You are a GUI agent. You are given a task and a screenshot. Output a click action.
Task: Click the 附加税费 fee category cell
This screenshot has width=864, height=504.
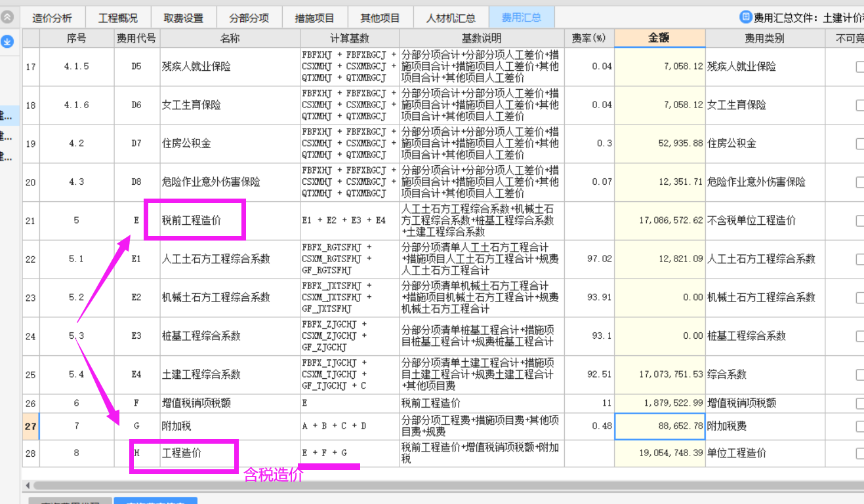pyautogui.click(x=765, y=426)
